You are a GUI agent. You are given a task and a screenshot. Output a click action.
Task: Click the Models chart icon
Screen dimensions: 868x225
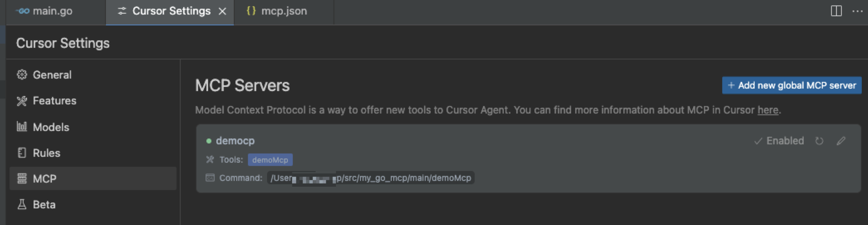(22, 127)
